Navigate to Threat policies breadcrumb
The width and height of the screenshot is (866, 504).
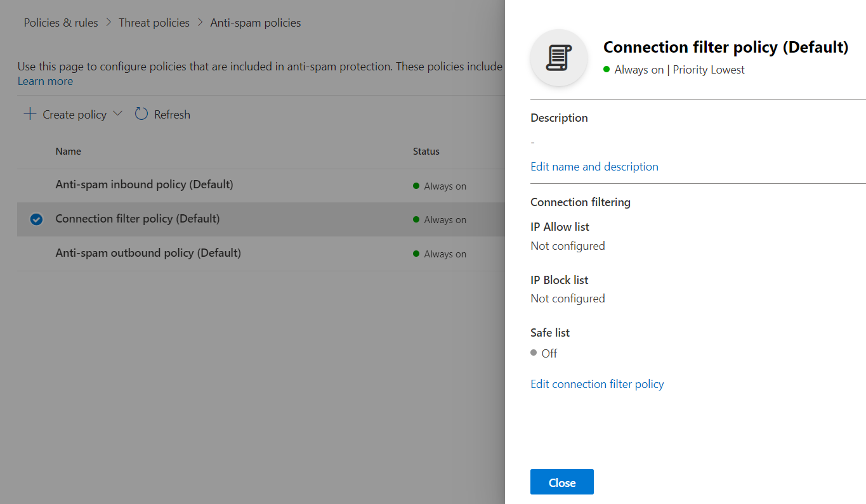(154, 22)
